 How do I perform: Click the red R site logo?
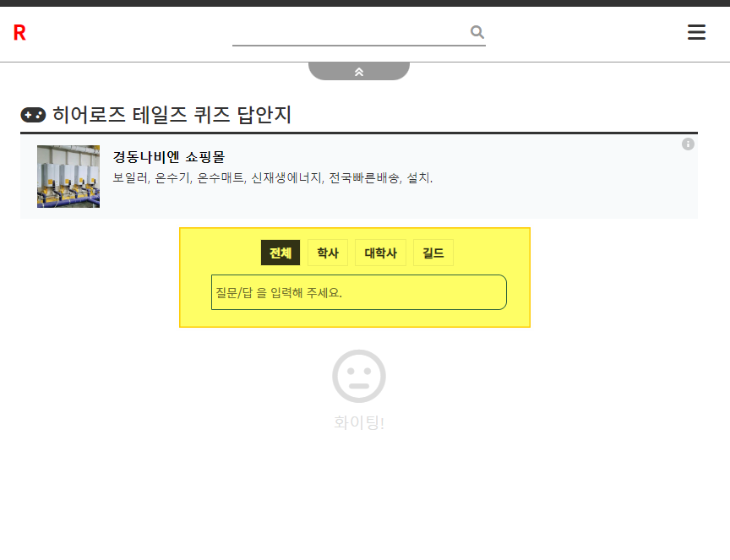pyautogui.click(x=19, y=33)
